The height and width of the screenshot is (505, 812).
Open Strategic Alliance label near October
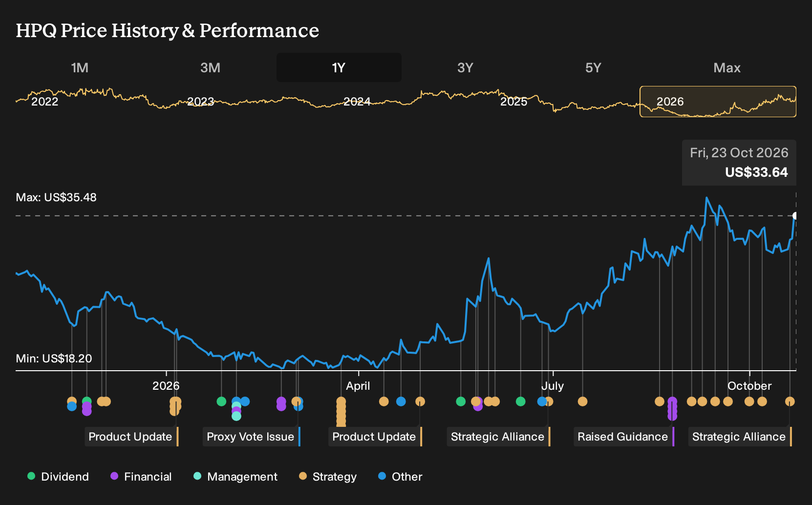click(x=740, y=437)
